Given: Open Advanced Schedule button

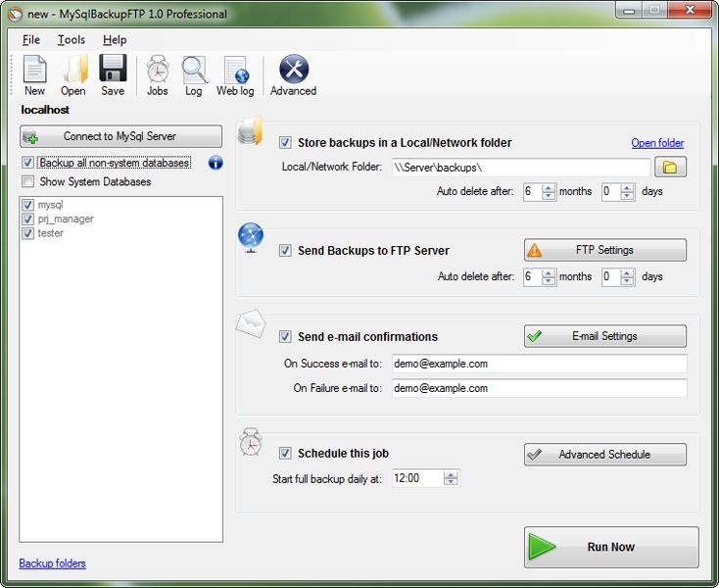Looking at the screenshot, I should point(605,455).
